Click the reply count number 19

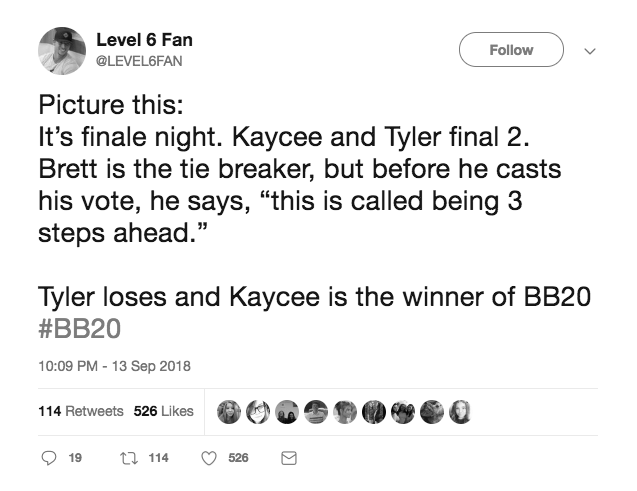tap(75, 458)
